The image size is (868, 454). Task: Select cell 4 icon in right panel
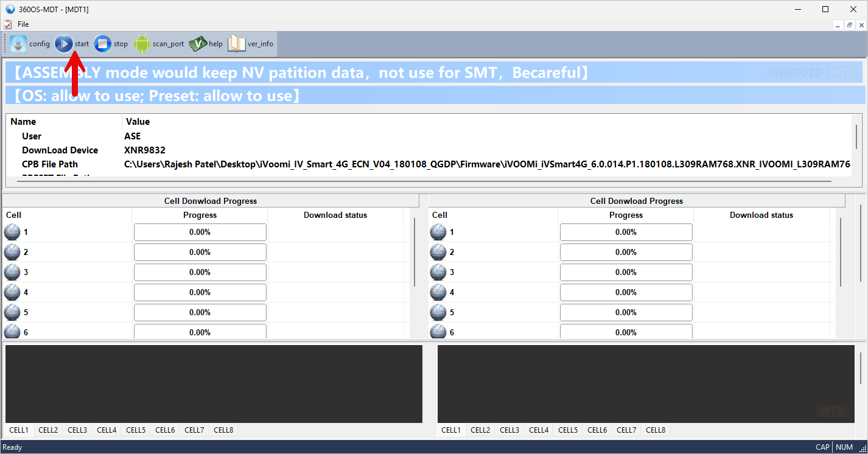click(438, 292)
